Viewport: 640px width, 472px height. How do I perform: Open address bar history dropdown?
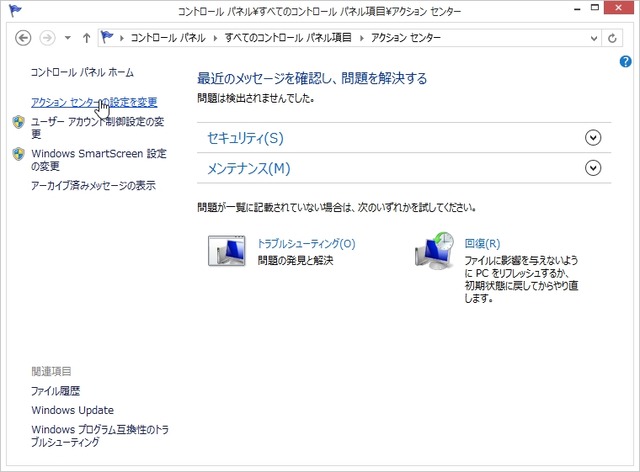pyautogui.click(x=594, y=38)
